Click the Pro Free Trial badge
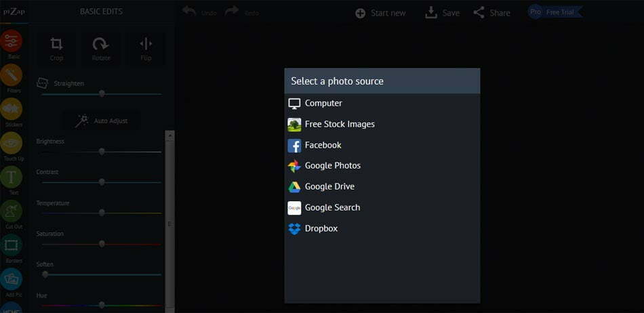 pyautogui.click(x=555, y=12)
